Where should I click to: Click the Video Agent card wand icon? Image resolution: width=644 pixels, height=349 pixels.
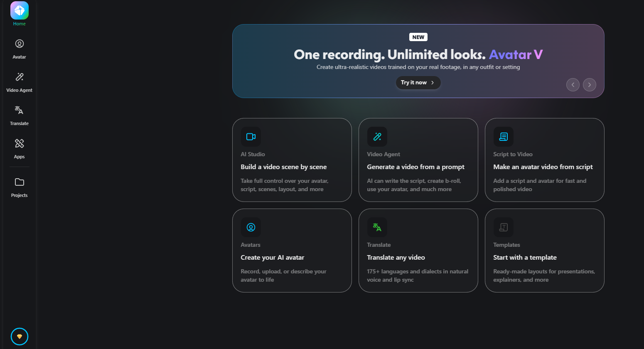tap(377, 137)
